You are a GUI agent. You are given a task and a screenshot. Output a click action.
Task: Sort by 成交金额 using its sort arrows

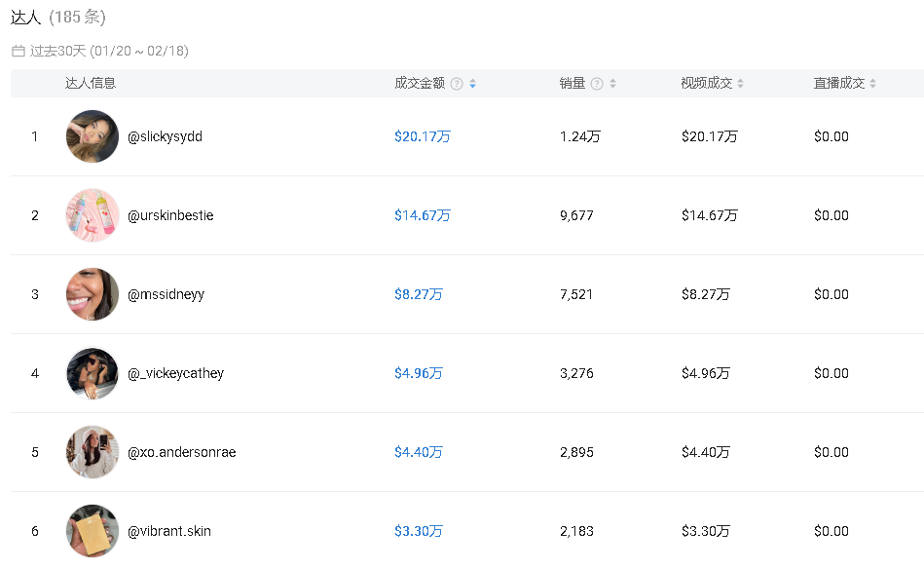pos(472,84)
